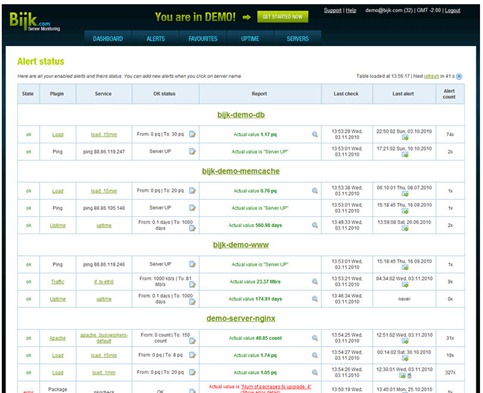Open the Servers tab
483x393 pixels.
pos(298,38)
